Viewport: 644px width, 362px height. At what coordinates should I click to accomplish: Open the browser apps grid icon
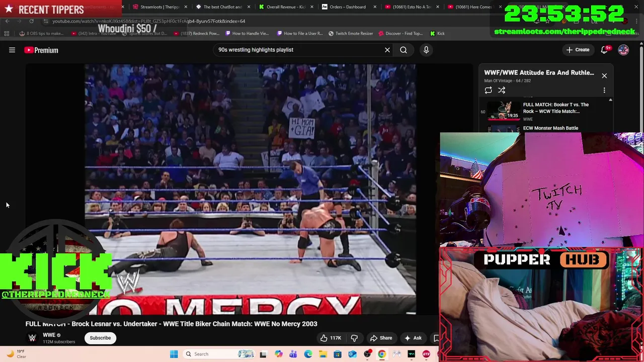(x=7, y=33)
